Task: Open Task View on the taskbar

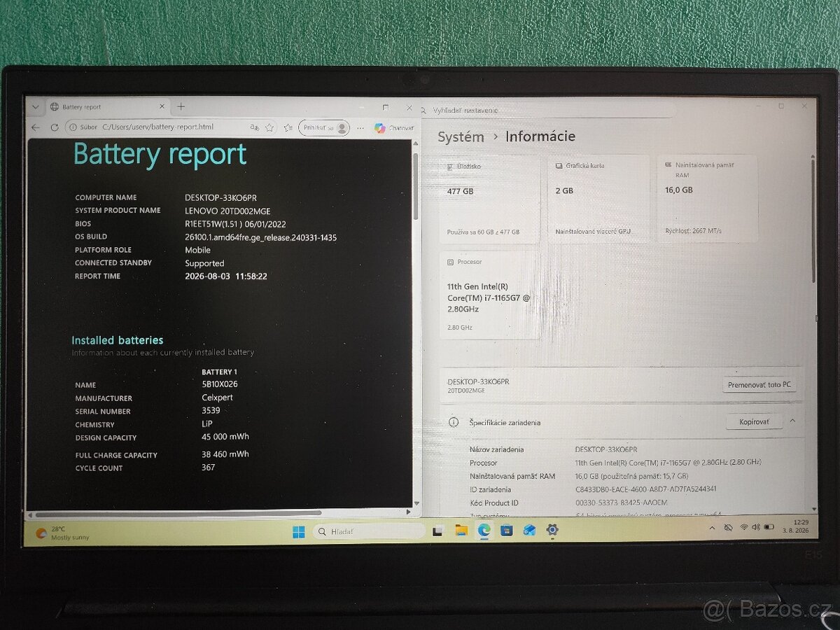Action: [x=438, y=531]
